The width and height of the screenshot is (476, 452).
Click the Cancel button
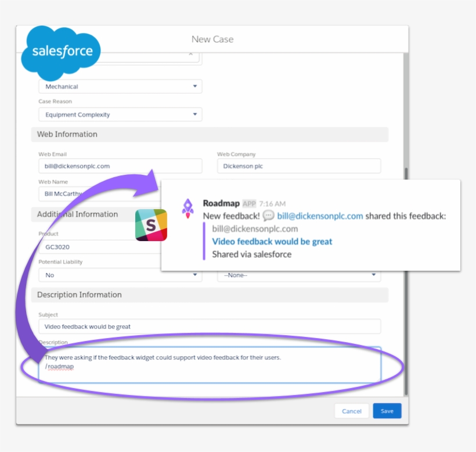(x=351, y=411)
